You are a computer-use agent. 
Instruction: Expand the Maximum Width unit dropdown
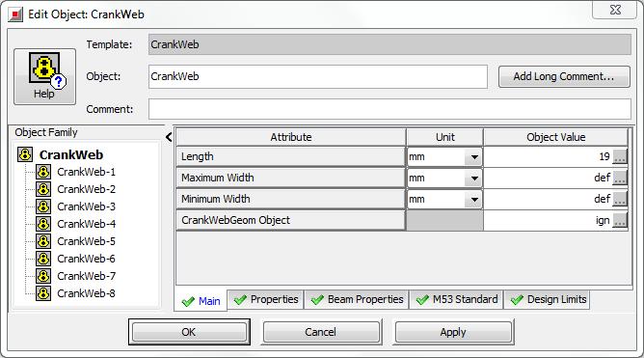473,179
